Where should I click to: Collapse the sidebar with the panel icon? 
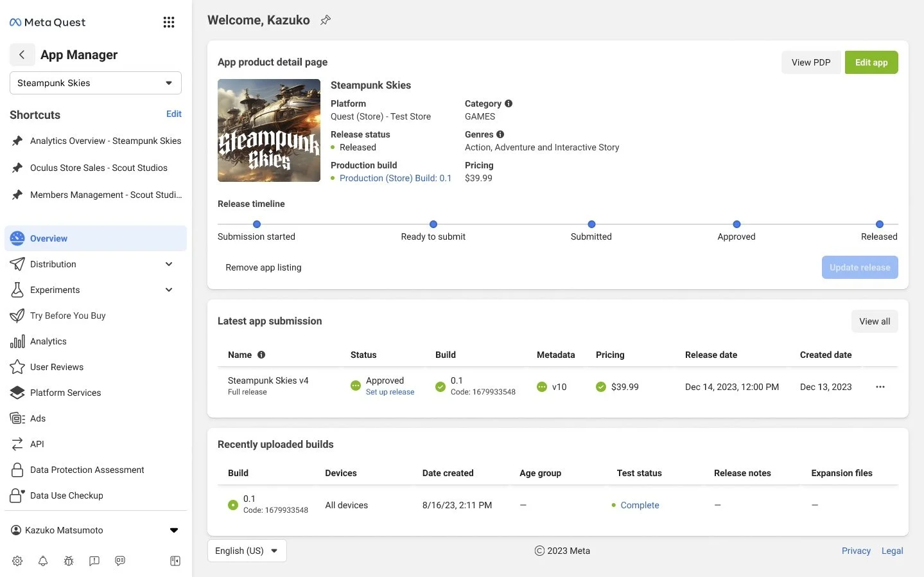coord(175,561)
